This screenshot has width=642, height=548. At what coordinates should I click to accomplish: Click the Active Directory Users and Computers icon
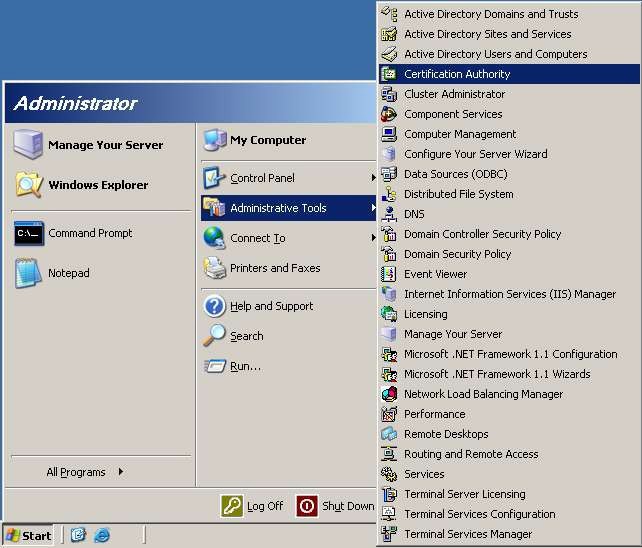tap(389, 54)
